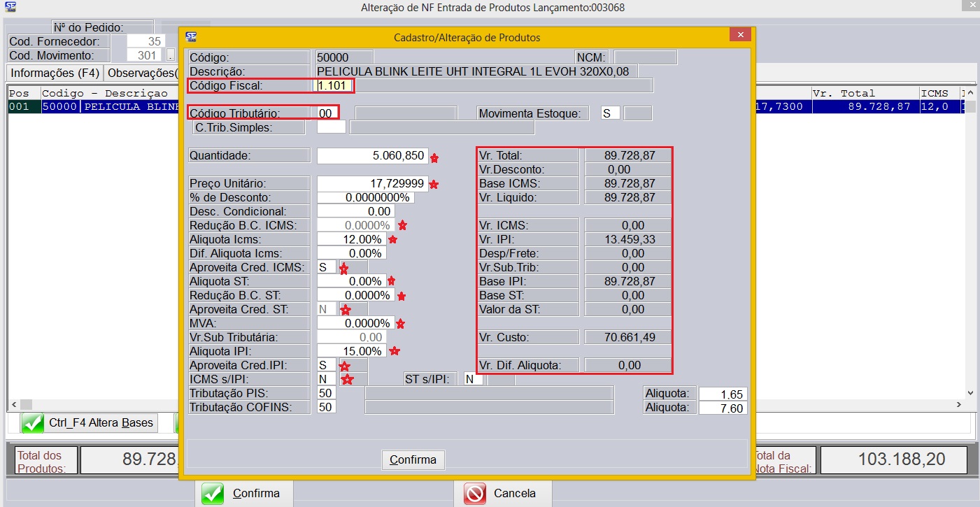
Task: Switch to the Informações (F4) tab
Action: tap(52, 73)
